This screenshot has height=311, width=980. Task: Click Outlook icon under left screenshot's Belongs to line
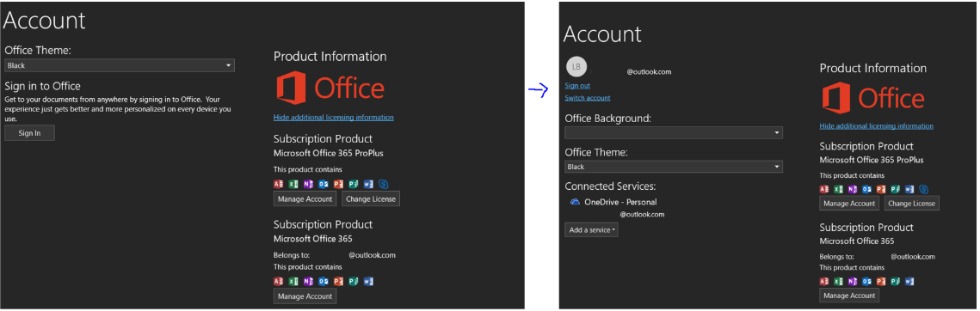pos(324,282)
